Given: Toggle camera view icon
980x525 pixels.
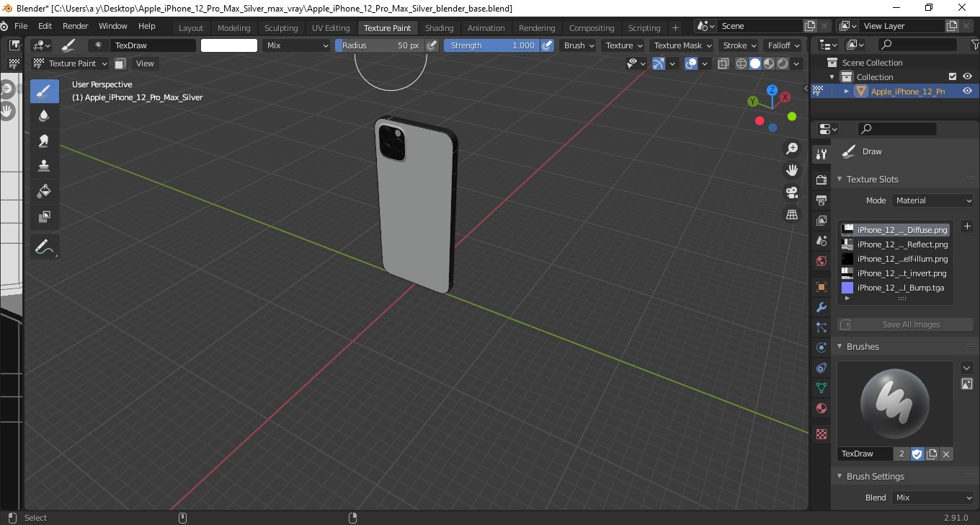Looking at the screenshot, I should [792, 193].
